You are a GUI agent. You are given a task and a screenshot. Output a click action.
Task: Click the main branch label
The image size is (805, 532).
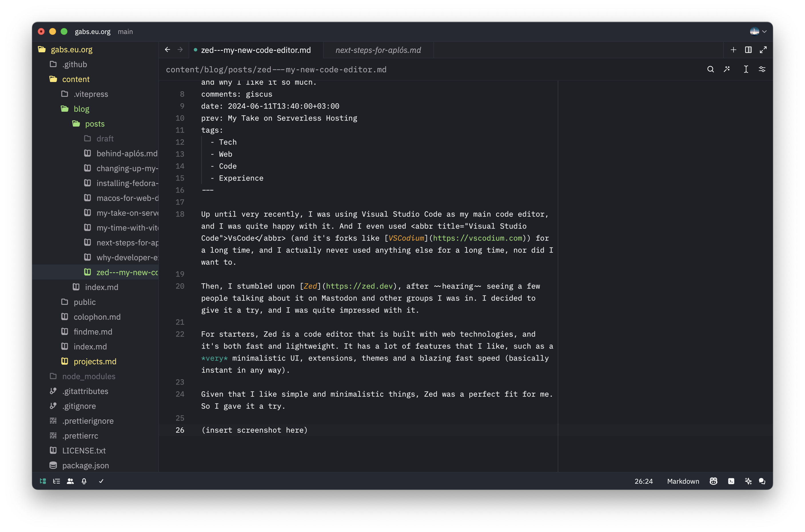click(x=125, y=31)
